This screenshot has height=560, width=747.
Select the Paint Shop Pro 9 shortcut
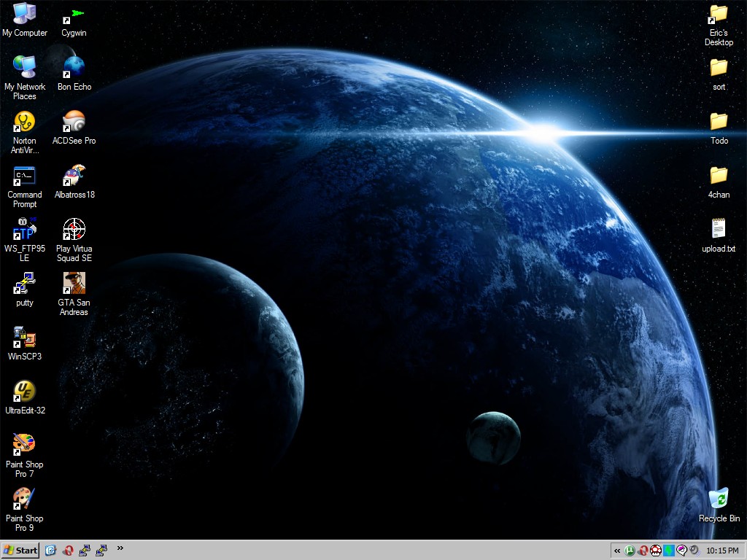(x=24, y=510)
